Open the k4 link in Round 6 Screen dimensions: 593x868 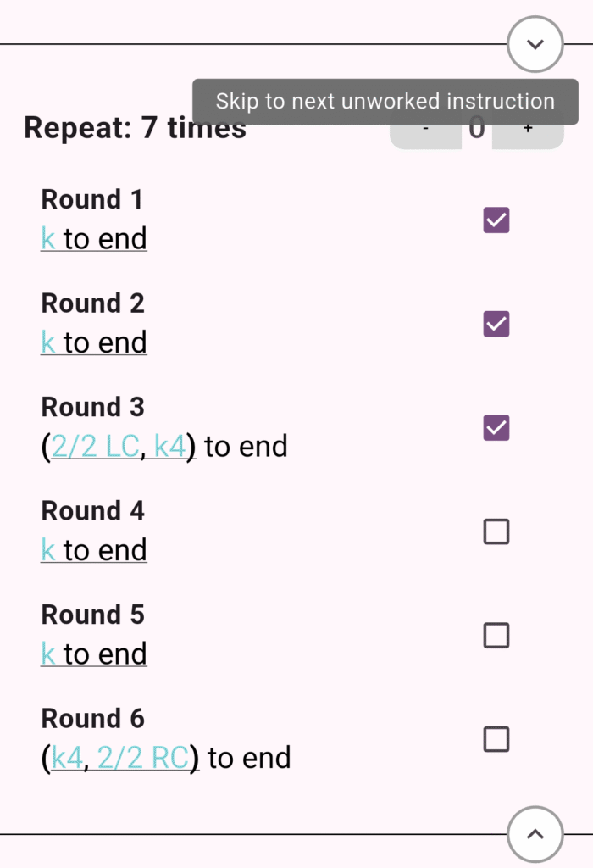pyautogui.click(x=68, y=758)
